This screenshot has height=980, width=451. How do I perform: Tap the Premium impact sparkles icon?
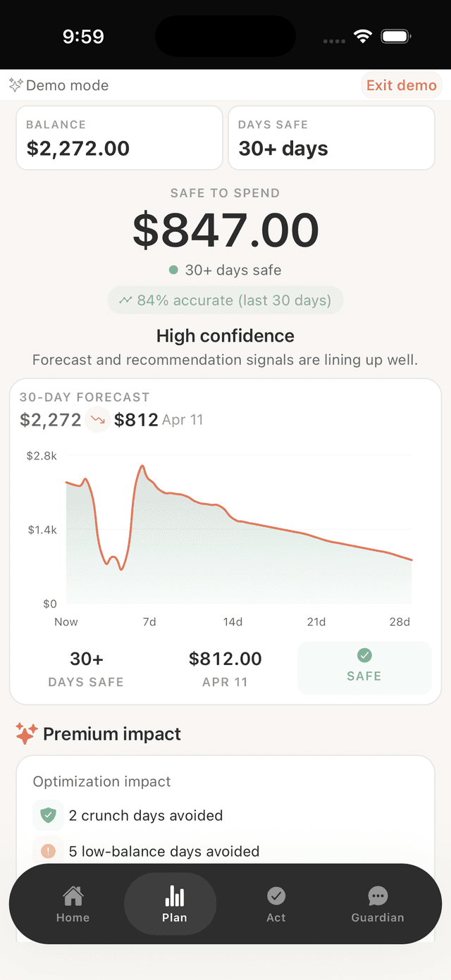click(x=25, y=733)
